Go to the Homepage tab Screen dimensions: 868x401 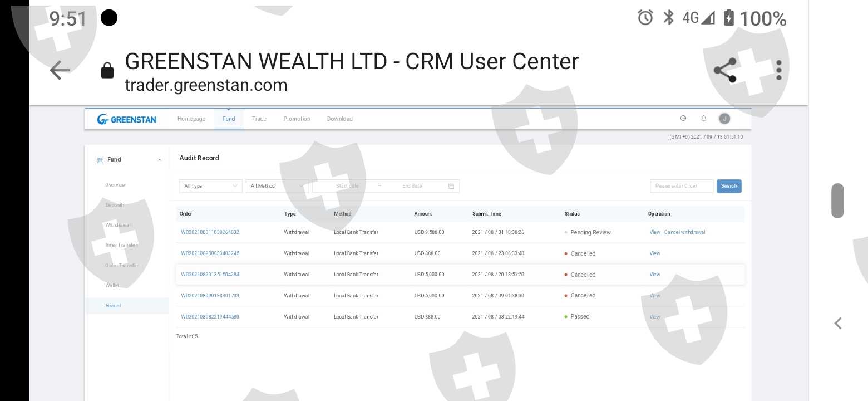click(x=191, y=119)
